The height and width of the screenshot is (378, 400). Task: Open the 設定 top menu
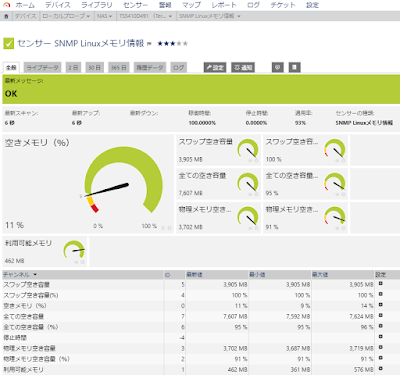click(312, 5)
